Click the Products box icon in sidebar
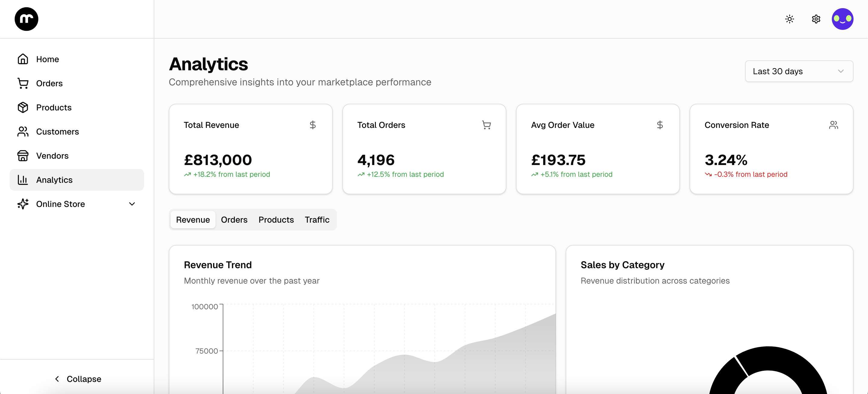The image size is (868, 394). (x=23, y=107)
